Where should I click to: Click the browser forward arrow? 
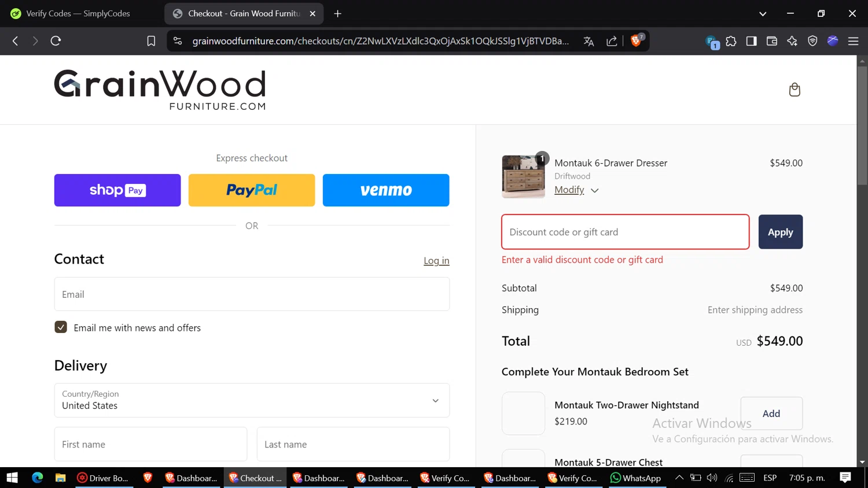pyautogui.click(x=35, y=41)
